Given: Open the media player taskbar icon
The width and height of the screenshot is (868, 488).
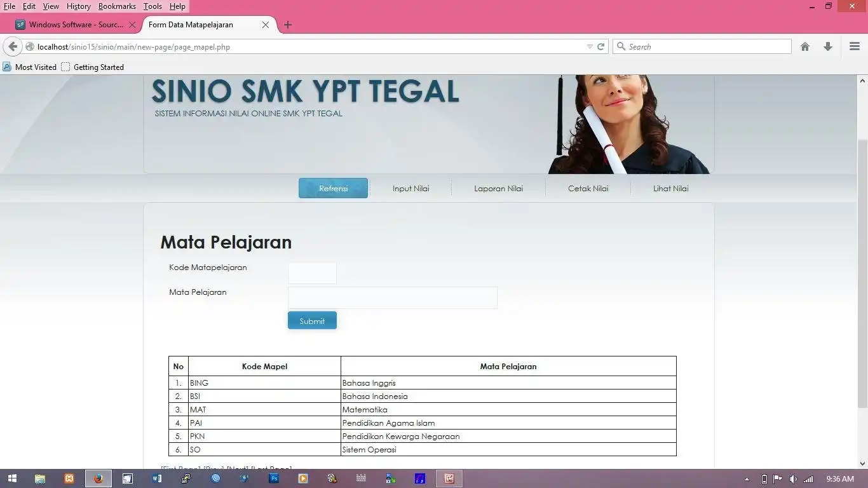Looking at the screenshot, I should [x=303, y=478].
